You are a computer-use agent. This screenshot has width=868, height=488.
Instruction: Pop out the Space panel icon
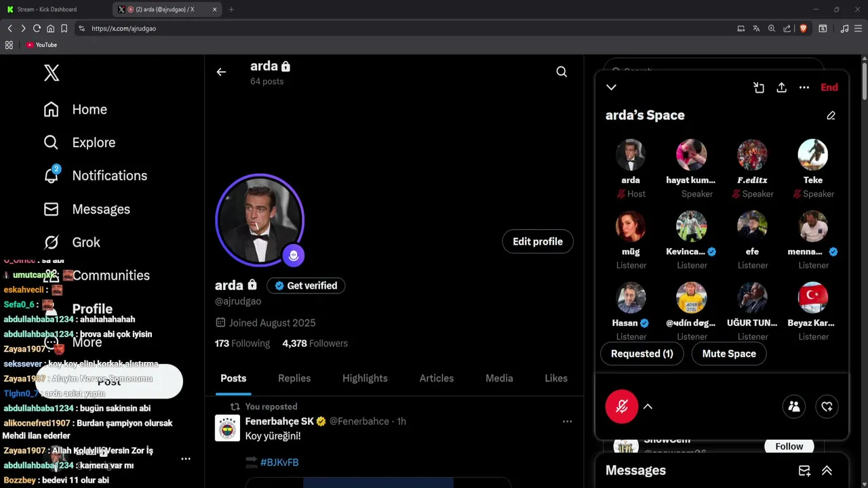(x=759, y=87)
